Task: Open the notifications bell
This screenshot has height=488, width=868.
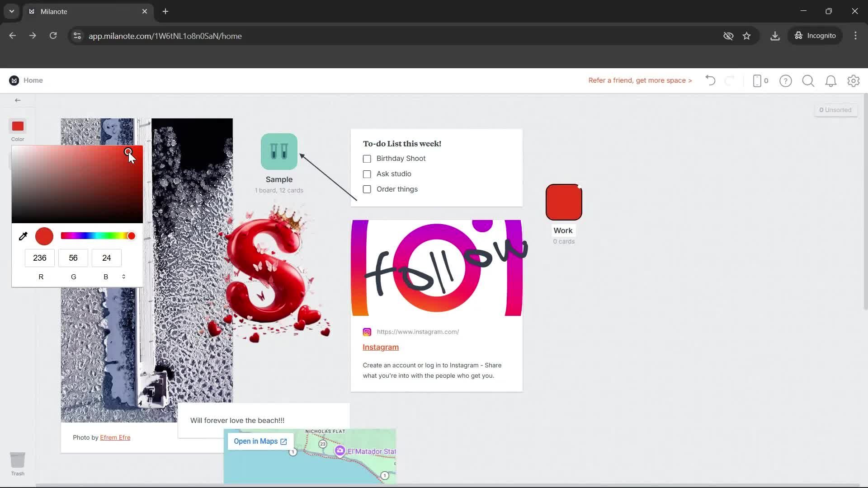Action: (x=831, y=81)
